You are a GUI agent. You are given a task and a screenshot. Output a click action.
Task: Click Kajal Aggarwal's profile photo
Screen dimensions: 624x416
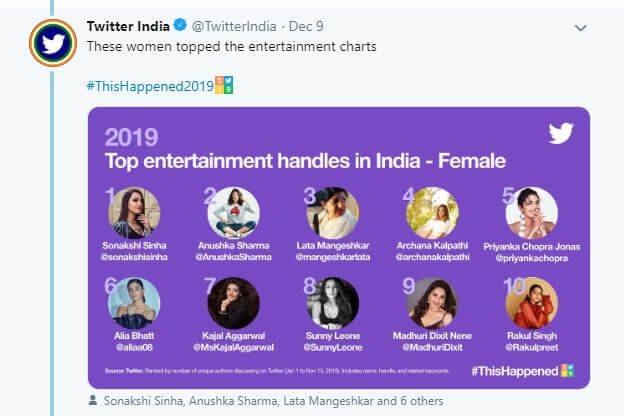click(233, 303)
